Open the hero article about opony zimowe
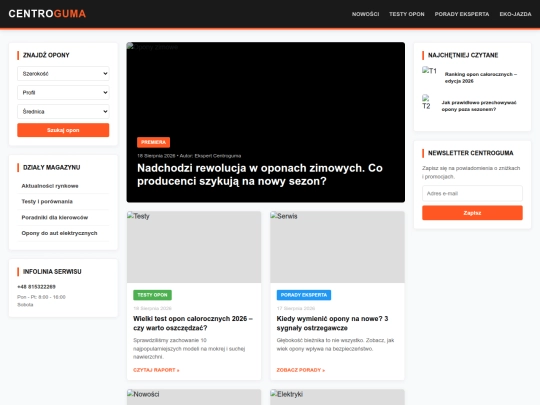This screenshot has width=540, height=405. (260, 174)
